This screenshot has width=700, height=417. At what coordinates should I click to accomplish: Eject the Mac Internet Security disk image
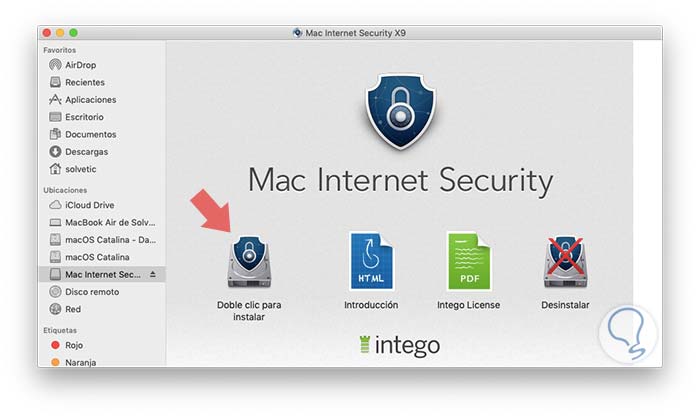point(153,274)
